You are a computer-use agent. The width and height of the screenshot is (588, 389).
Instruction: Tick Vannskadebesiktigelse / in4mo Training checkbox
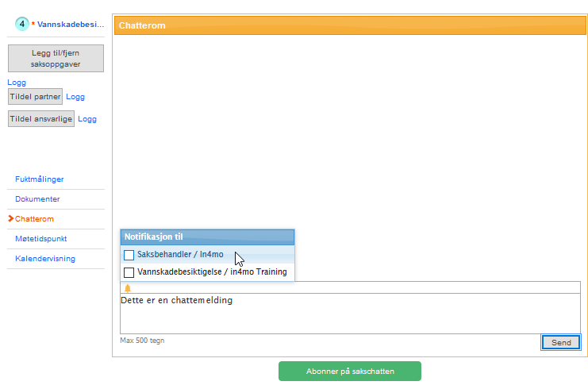[x=129, y=272]
